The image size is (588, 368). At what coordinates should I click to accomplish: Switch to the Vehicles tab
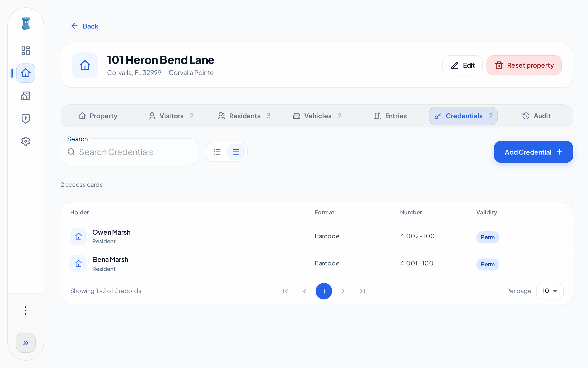click(x=317, y=116)
